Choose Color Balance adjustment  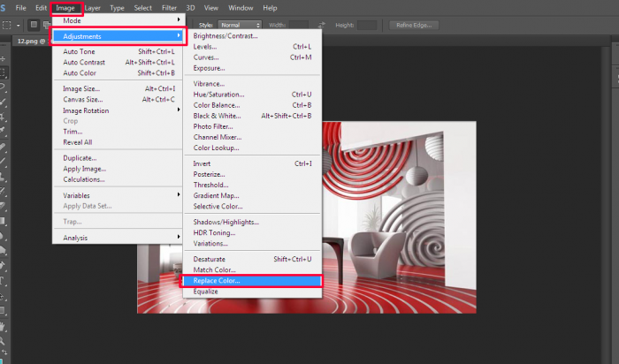click(252, 105)
